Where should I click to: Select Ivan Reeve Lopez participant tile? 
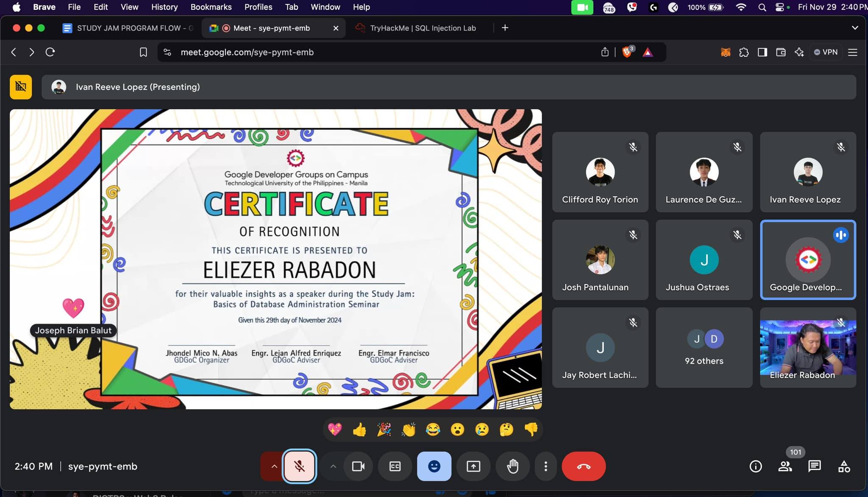click(808, 172)
